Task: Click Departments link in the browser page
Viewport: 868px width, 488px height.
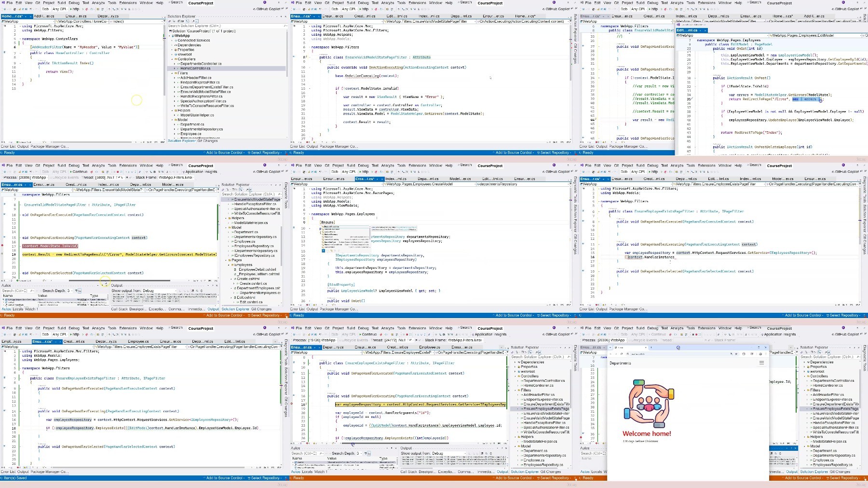Action: [620, 363]
